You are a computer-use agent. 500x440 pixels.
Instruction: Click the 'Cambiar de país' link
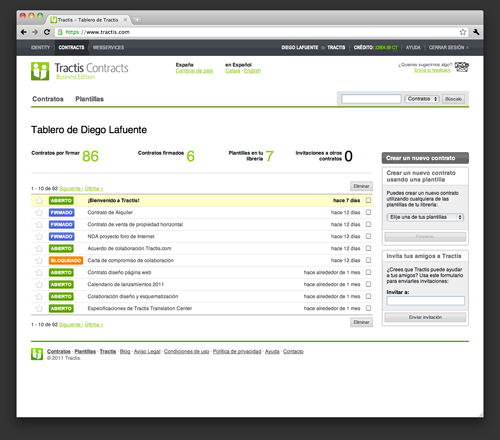[x=194, y=71]
